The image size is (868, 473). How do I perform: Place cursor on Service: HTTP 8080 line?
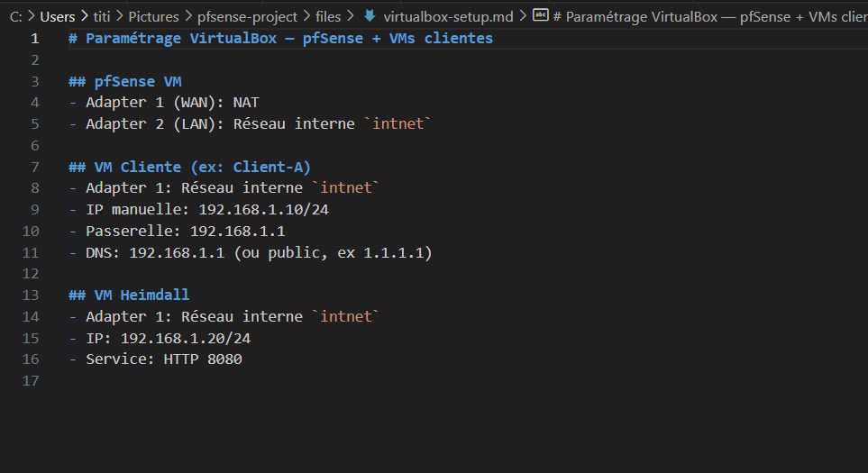(x=163, y=359)
